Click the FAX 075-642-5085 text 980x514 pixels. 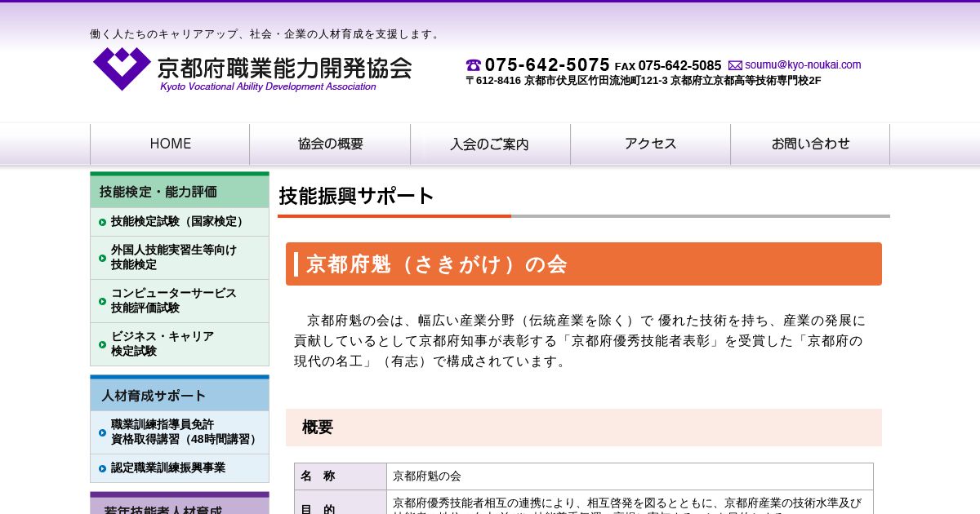668,66
